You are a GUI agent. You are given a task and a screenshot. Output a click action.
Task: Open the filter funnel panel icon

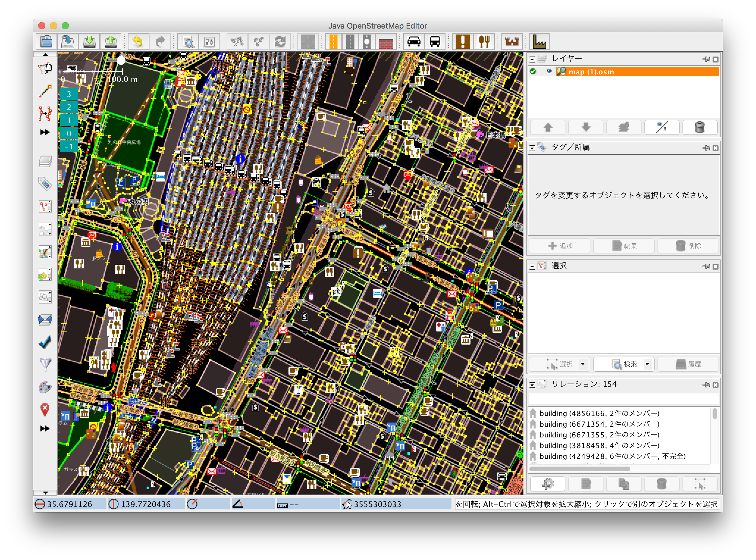point(45,365)
